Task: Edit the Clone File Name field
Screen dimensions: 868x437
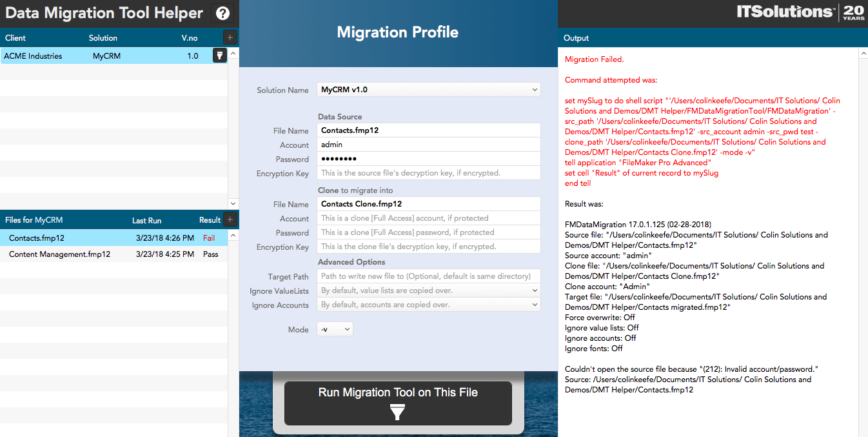Action: 429,204
